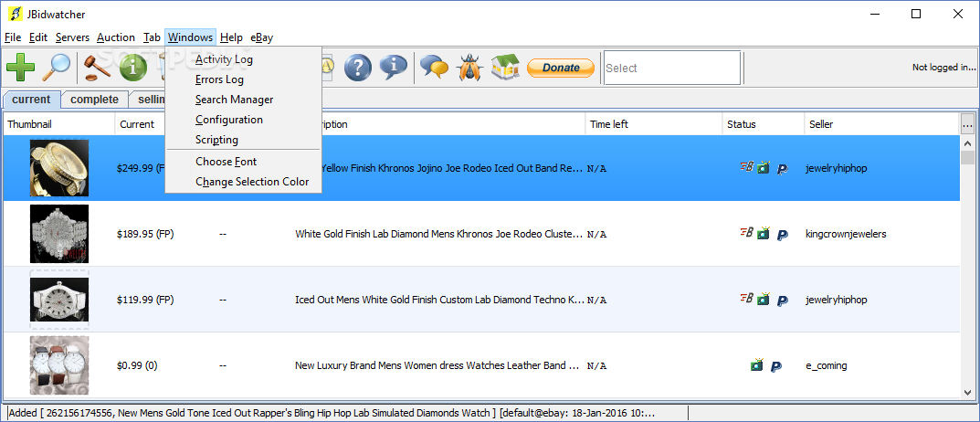980x422 pixels.
Task: Sort by the Current column header
Action: point(141,124)
